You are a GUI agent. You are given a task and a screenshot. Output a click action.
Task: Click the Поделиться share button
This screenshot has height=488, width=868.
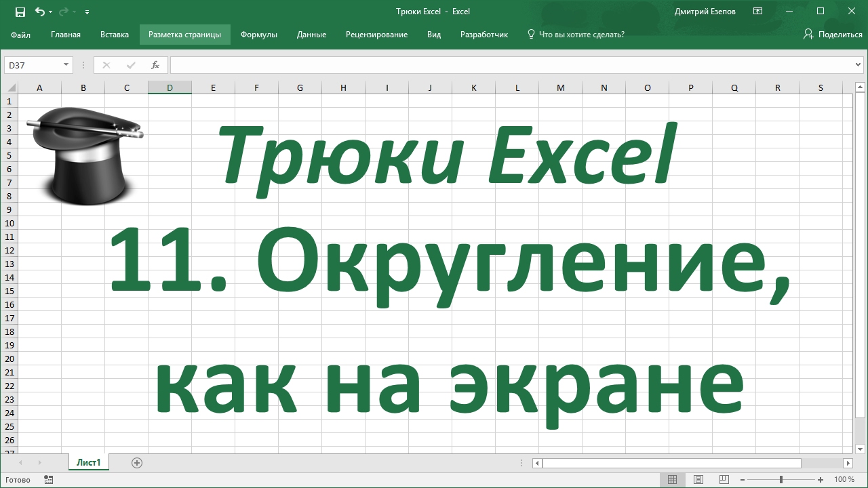[x=833, y=35]
